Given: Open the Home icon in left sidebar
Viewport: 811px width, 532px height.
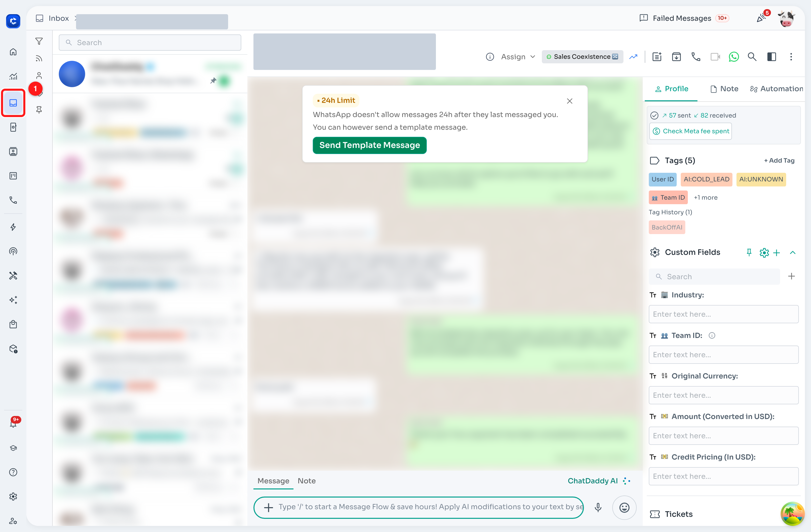Looking at the screenshot, I should (x=13, y=52).
